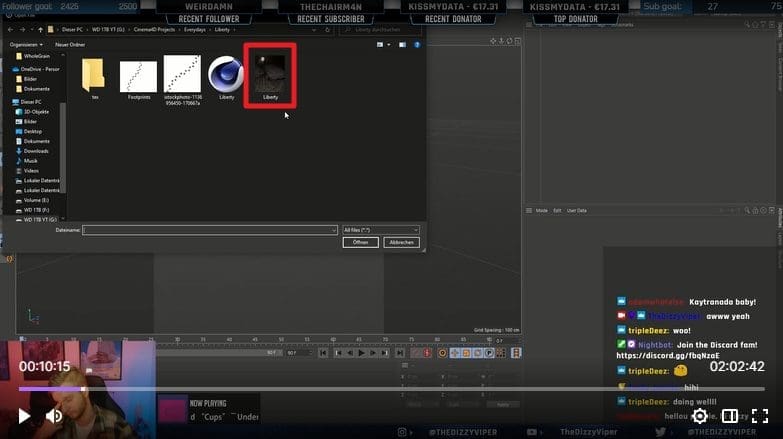
Task: Click the Dateiname input field
Action: pos(210,230)
